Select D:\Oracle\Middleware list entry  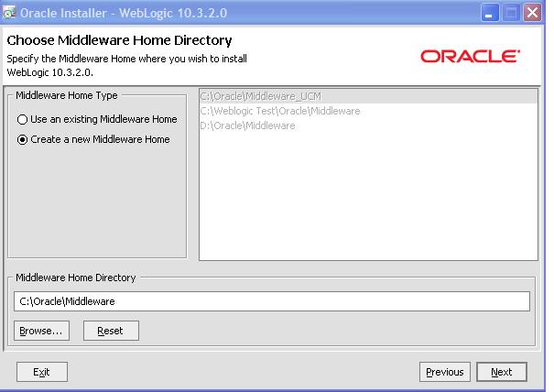(368, 125)
